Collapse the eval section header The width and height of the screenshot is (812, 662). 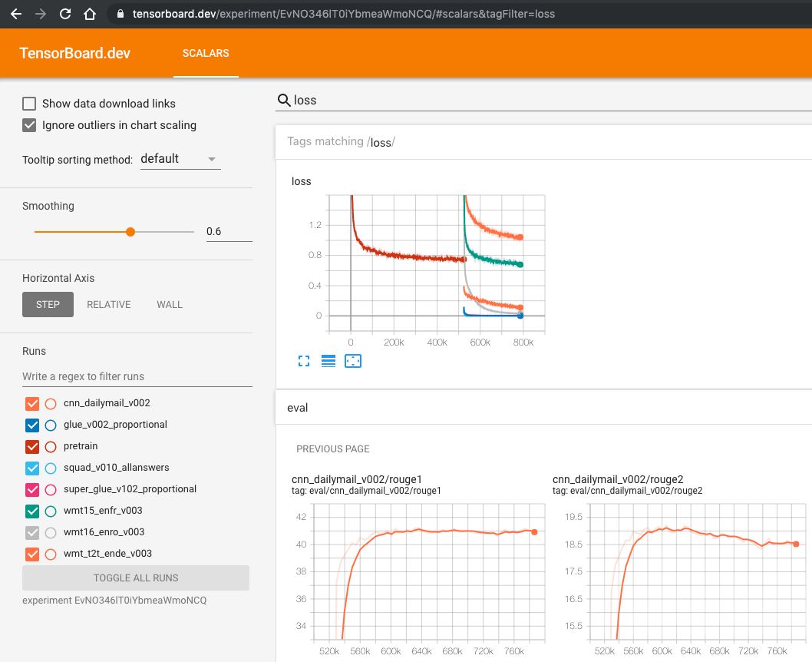click(297, 408)
